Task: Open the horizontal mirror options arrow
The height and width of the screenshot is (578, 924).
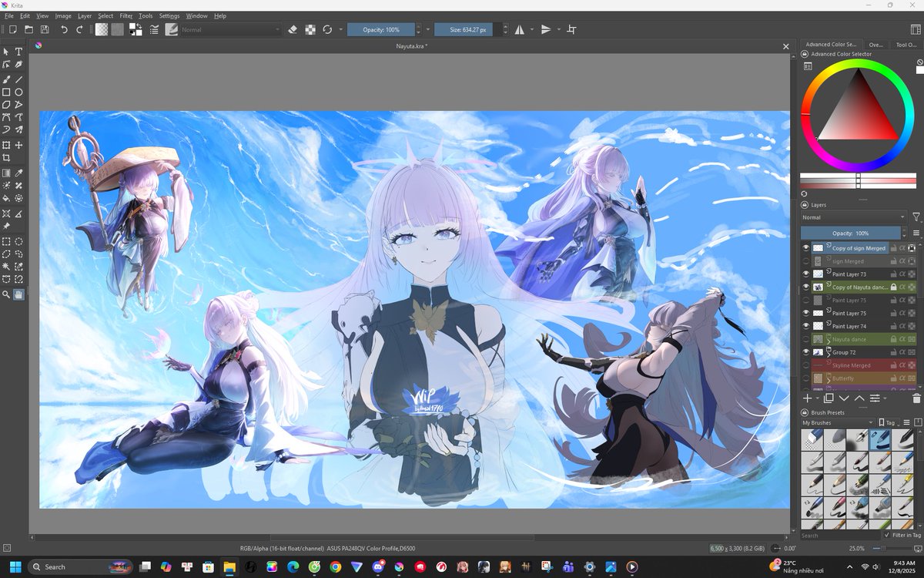Action: [531, 29]
